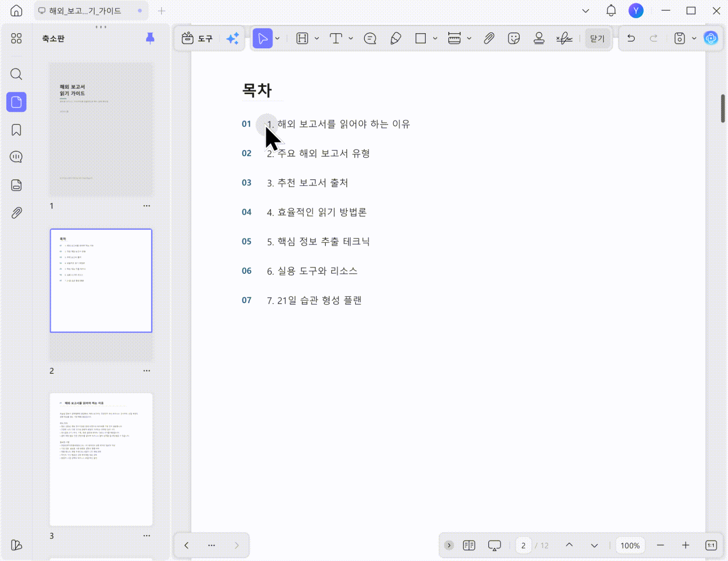
Task: Select the stamp tool
Action: (x=539, y=39)
